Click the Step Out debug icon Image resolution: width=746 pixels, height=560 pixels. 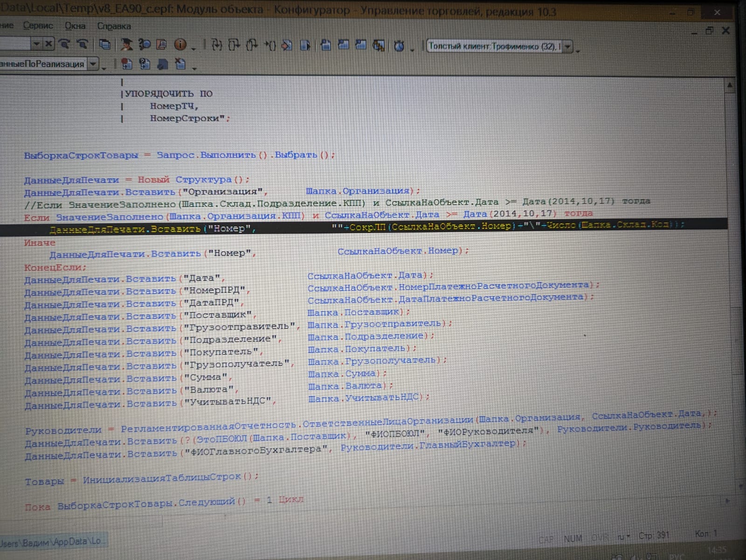pos(252,45)
